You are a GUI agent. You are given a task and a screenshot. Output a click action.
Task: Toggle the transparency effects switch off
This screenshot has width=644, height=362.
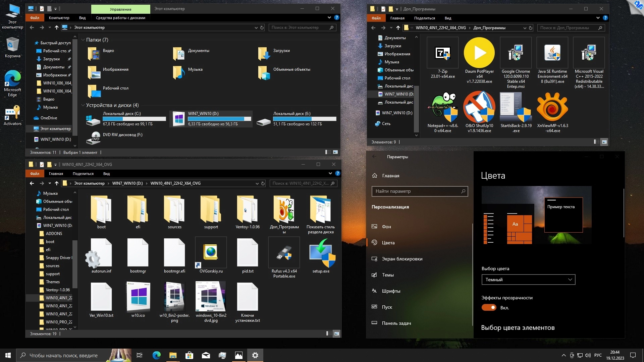(x=489, y=308)
